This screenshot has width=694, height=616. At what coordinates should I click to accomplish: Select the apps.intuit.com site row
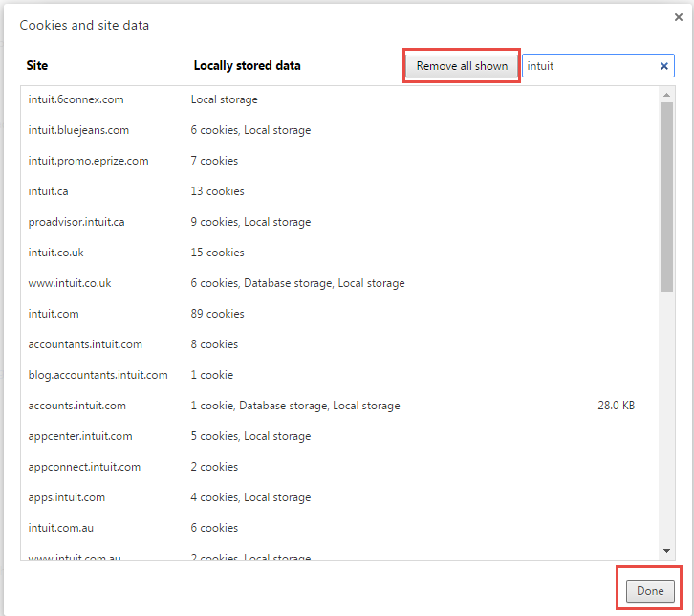coord(339,497)
